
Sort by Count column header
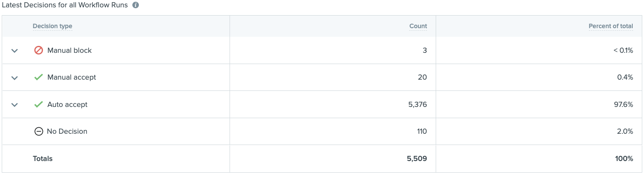418,26
